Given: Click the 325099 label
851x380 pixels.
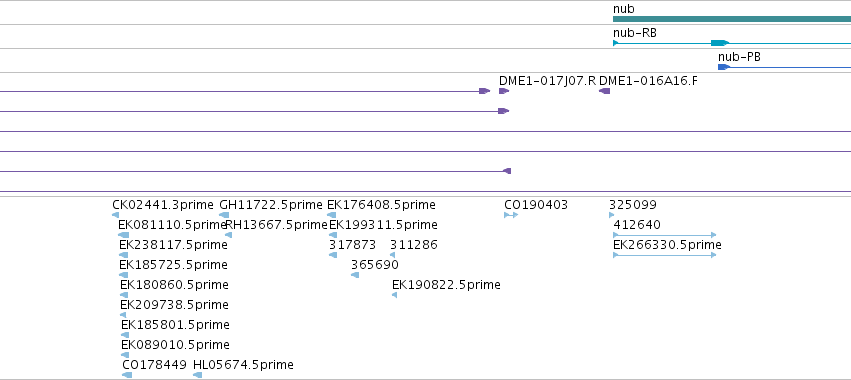Looking at the screenshot, I should (633, 205).
